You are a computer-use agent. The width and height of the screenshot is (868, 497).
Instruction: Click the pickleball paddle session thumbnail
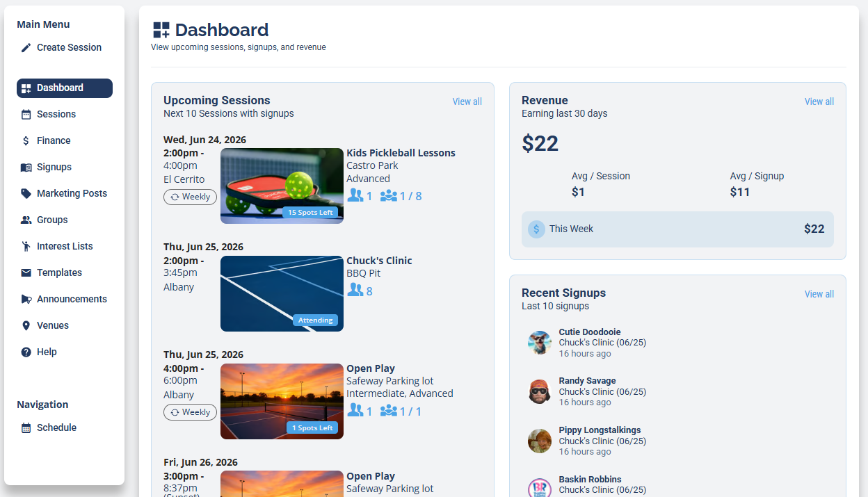pyautogui.click(x=282, y=186)
